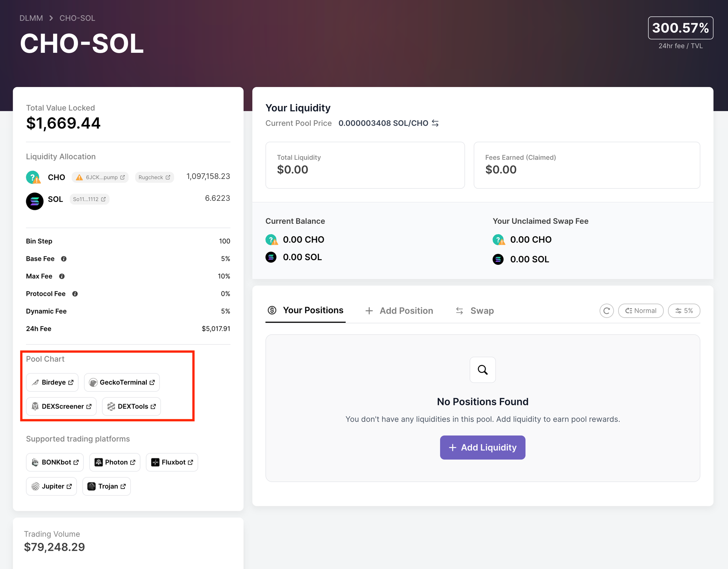Image resolution: width=728 pixels, height=569 pixels.
Task: Open the So11...1112 SOL address link
Action: 90,199
